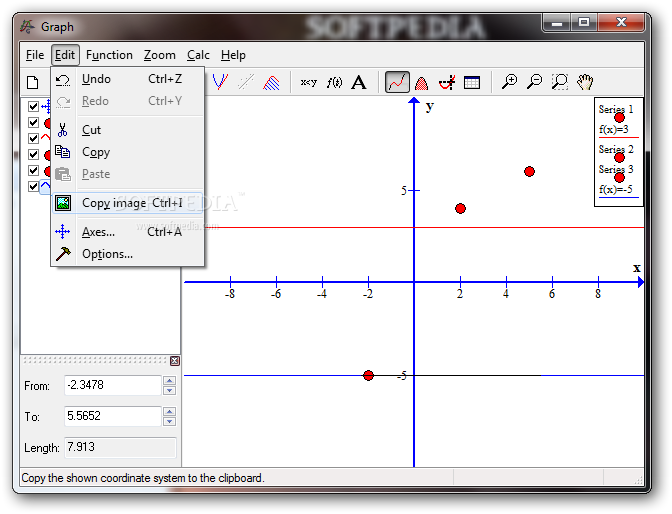This screenshot has height=514, width=672.
Task: Open the Zoom menu
Action: click(x=159, y=55)
